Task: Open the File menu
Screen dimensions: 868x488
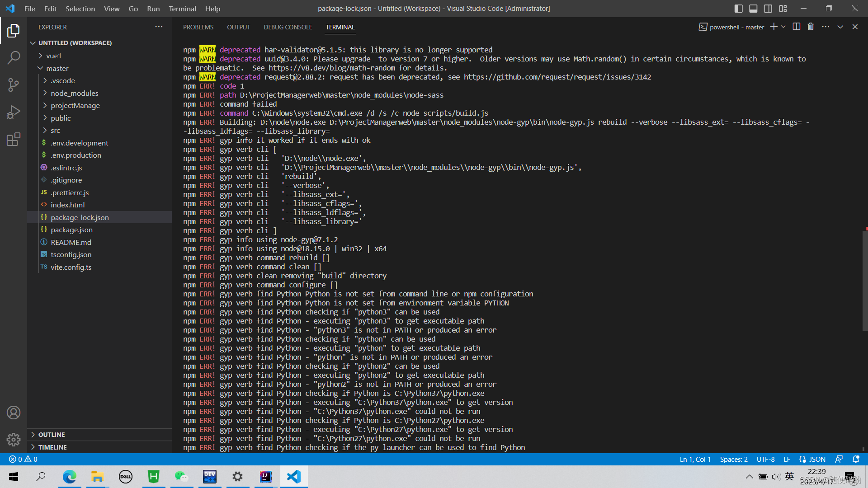Action: pyautogui.click(x=29, y=9)
